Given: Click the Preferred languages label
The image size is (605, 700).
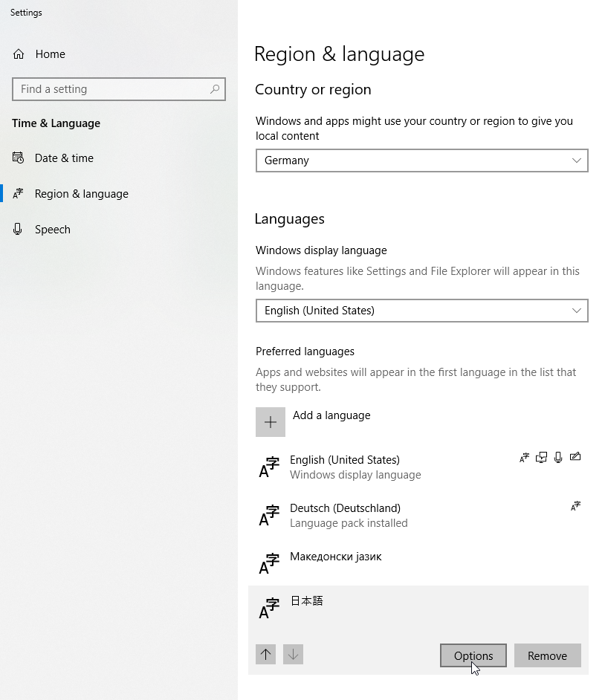Looking at the screenshot, I should (305, 351).
